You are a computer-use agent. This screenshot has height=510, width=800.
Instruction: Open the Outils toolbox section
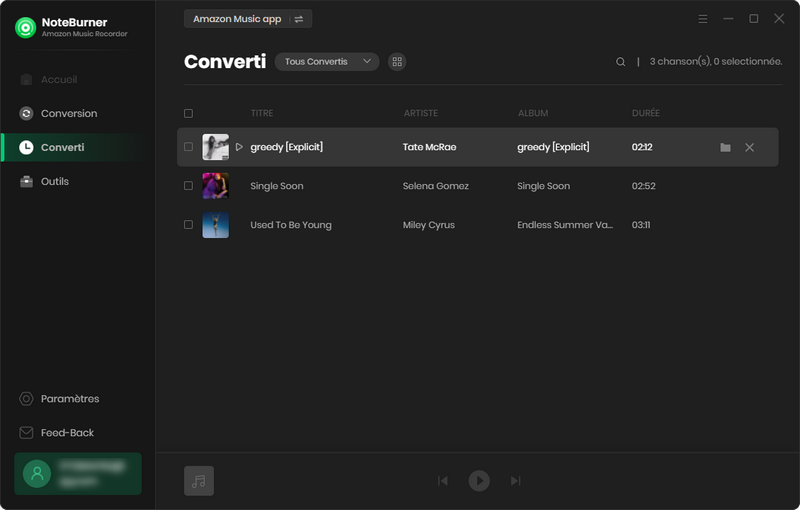point(44,181)
